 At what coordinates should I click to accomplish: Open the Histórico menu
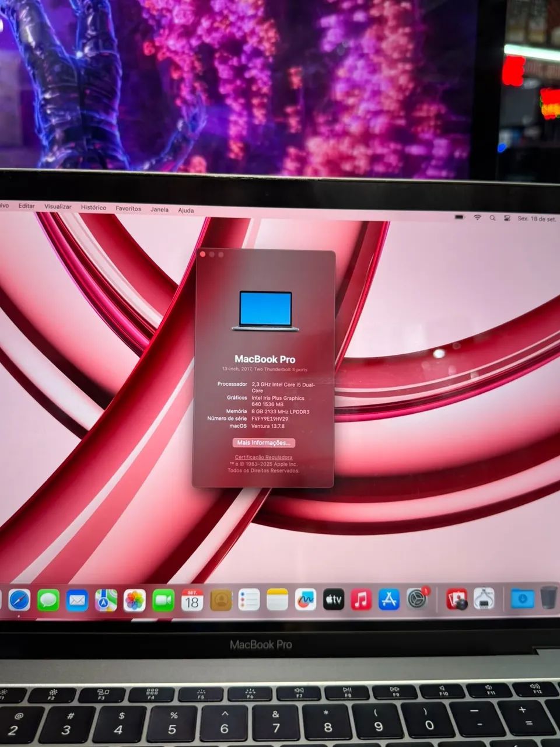[x=93, y=207]
